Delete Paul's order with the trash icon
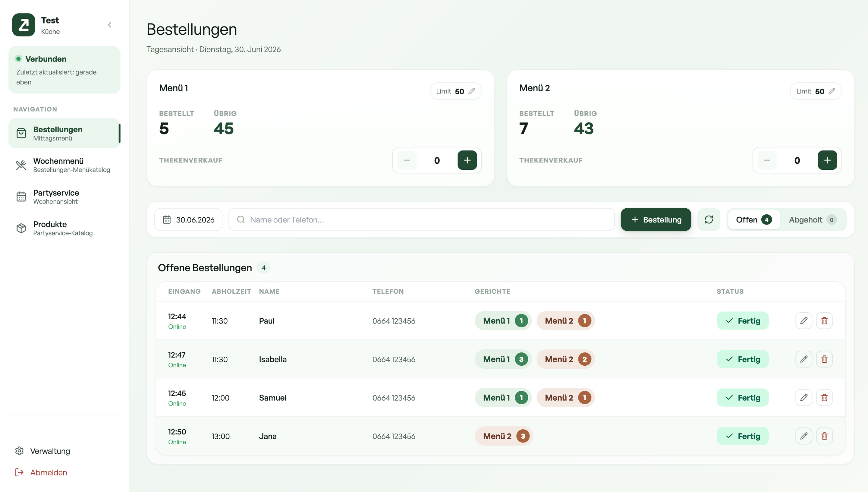Screen dimensions: 868x492 click(824, 321)
